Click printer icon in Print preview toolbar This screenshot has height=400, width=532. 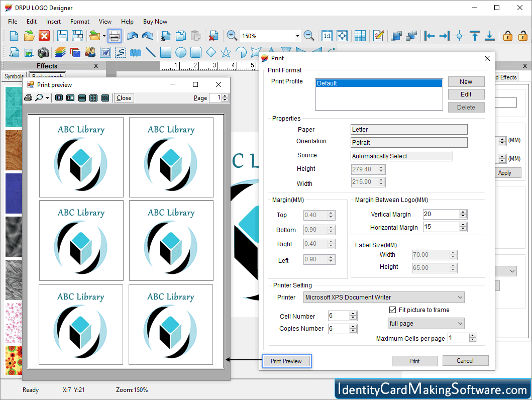click(x=28, y=97)
